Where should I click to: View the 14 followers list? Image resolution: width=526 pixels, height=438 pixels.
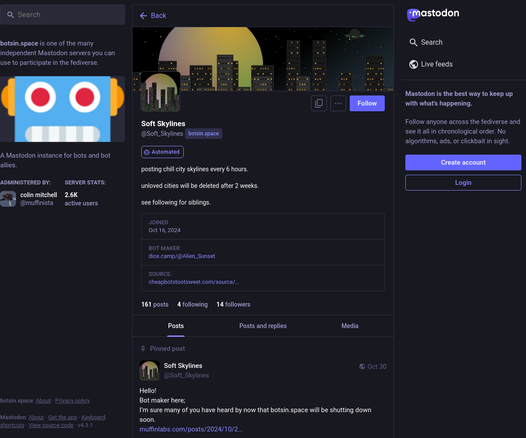(x=233, y=305)
